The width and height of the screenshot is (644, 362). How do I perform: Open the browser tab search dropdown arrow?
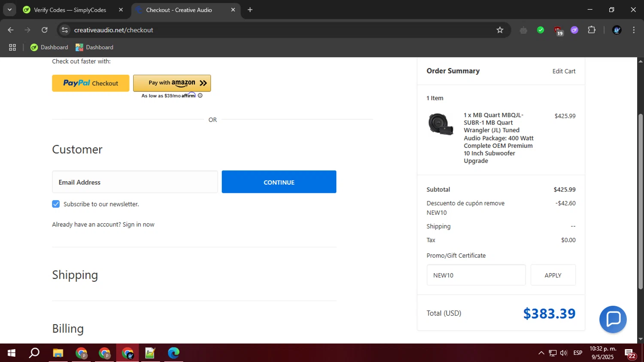(x=9, y=9)
